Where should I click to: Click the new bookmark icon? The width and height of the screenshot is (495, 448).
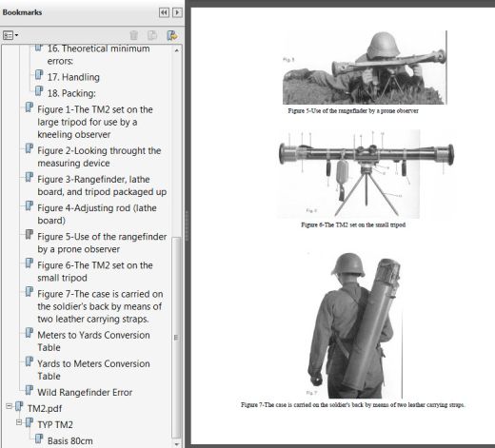[152, 35]
